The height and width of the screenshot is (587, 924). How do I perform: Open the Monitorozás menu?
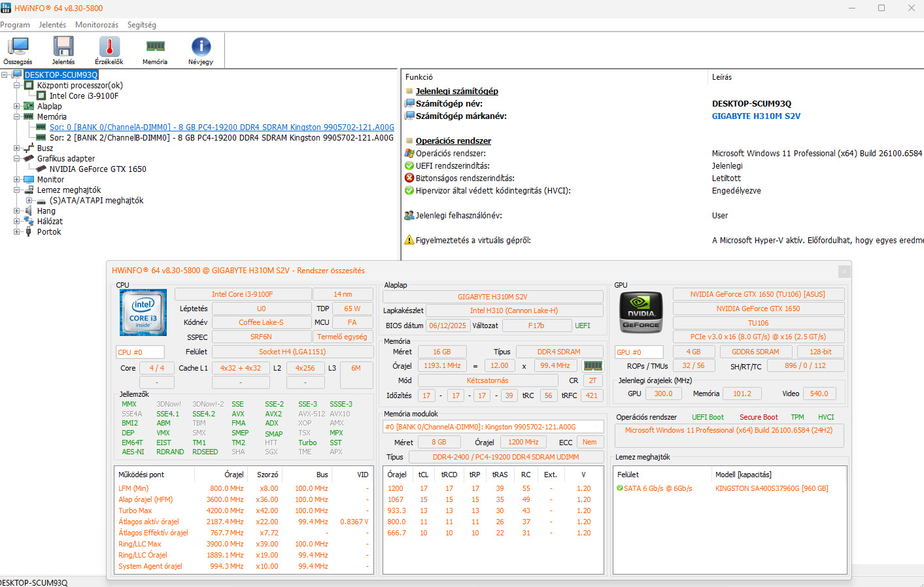[x=97, y=25]
